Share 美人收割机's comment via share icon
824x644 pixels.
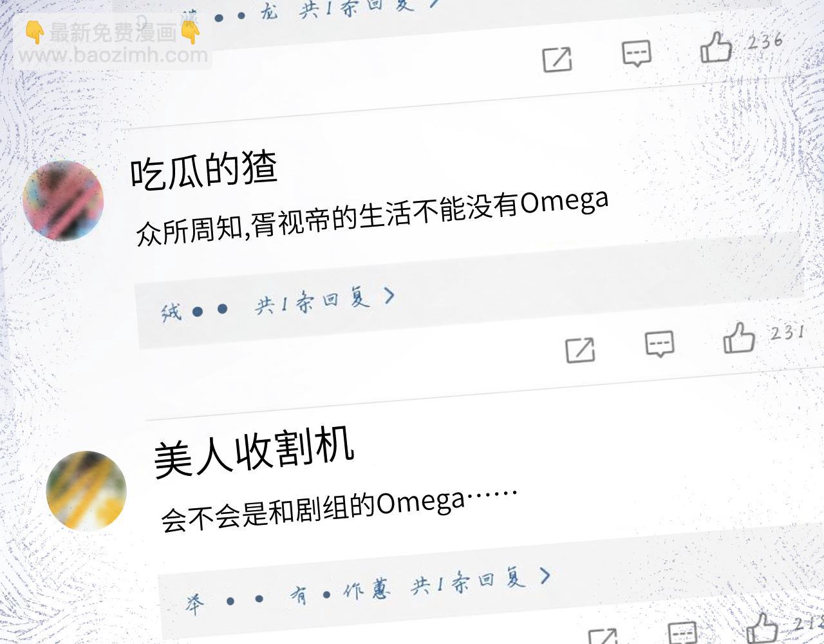click(603, 637)
